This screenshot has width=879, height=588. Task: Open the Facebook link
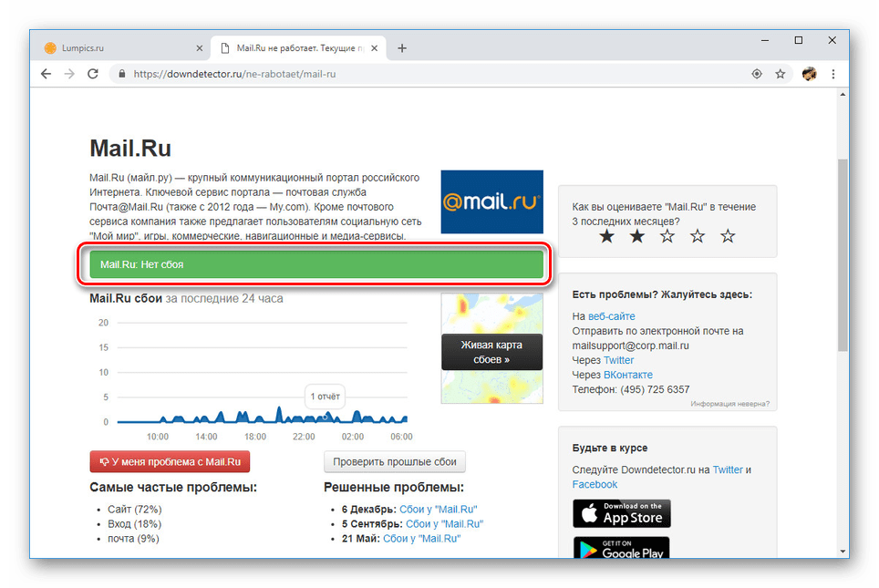[x=595, y=484]
